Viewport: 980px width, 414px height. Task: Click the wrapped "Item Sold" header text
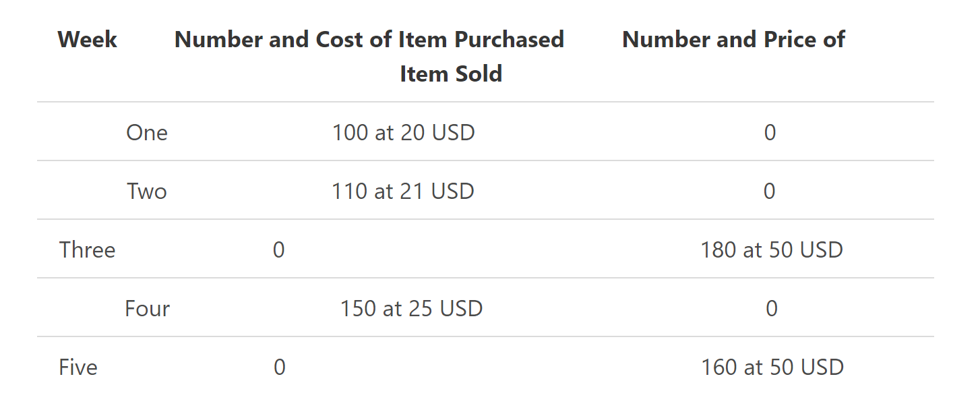click(x=451, y=73)
